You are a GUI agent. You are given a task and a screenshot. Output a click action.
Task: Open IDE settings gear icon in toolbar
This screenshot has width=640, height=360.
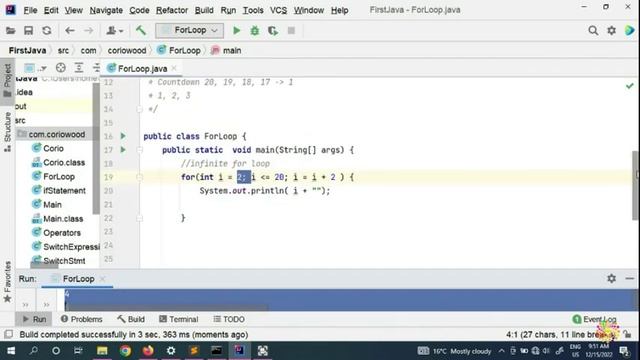611,31
